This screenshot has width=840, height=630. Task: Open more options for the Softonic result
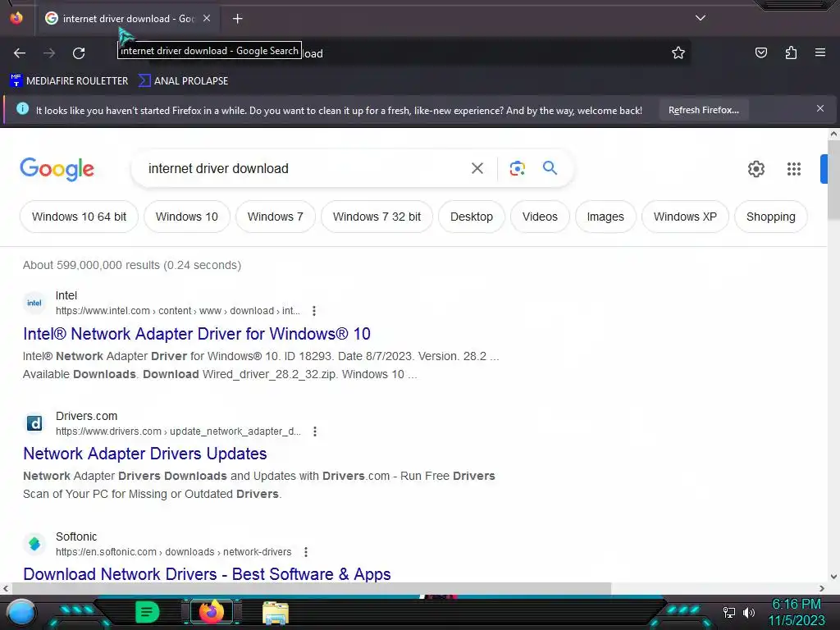[x=305, y=552]
